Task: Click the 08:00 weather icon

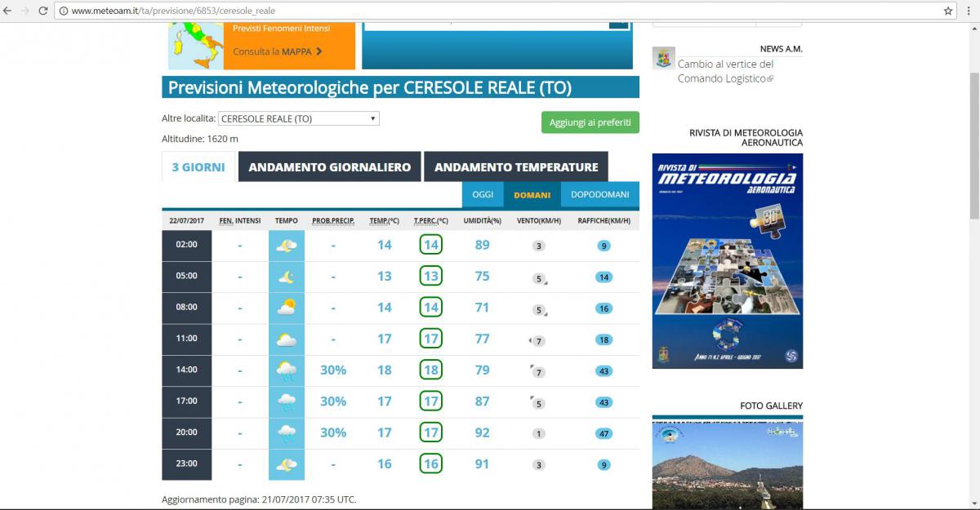Action: 287,308
